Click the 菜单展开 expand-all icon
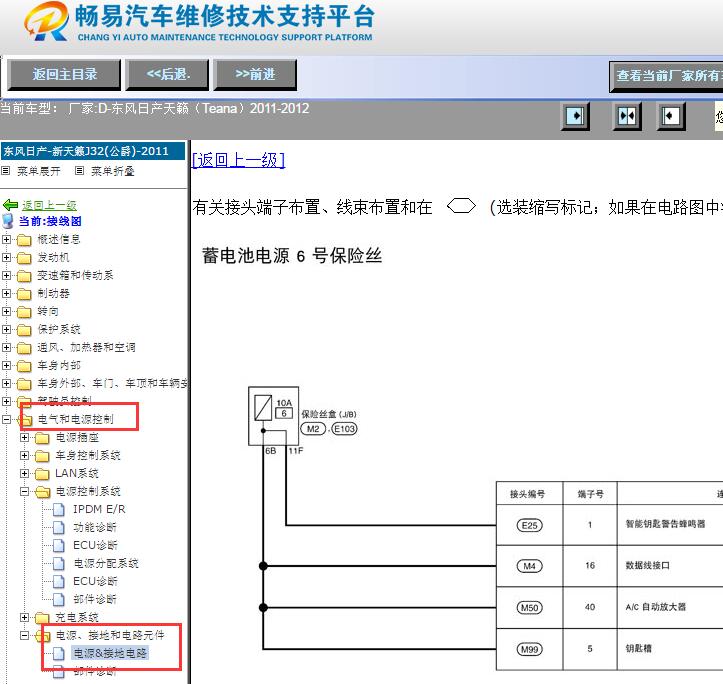This screenshot has height=684, width=723. [x=6, y=171]
